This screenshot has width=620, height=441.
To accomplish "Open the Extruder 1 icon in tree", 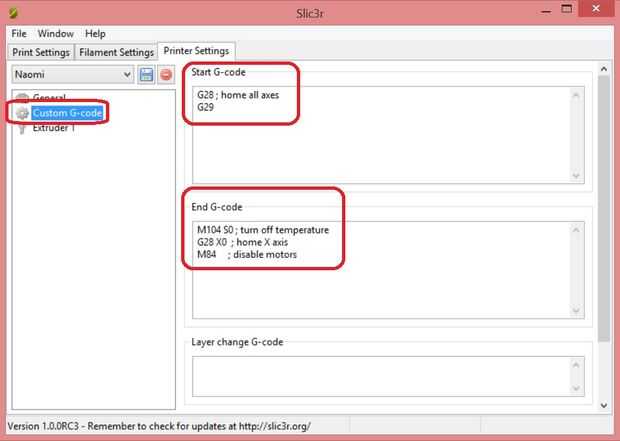I will (x=22, y=128).
